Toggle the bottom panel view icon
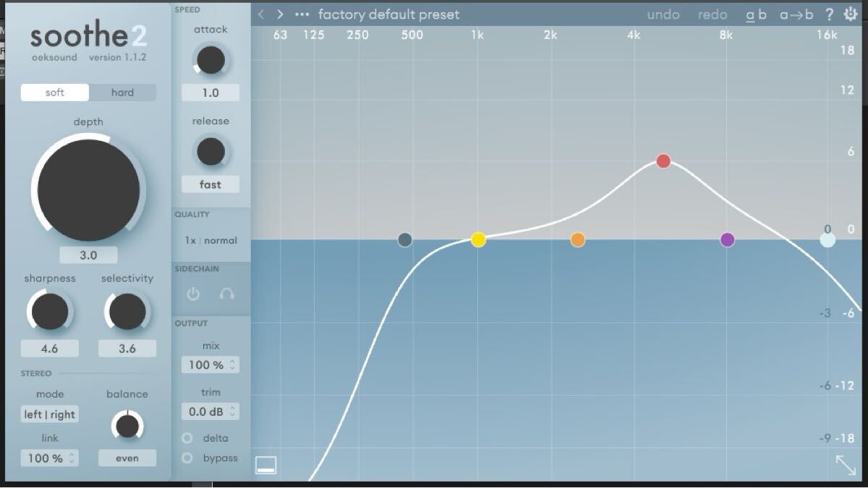This screenshot has width=868, height=488. pos(265,465)
